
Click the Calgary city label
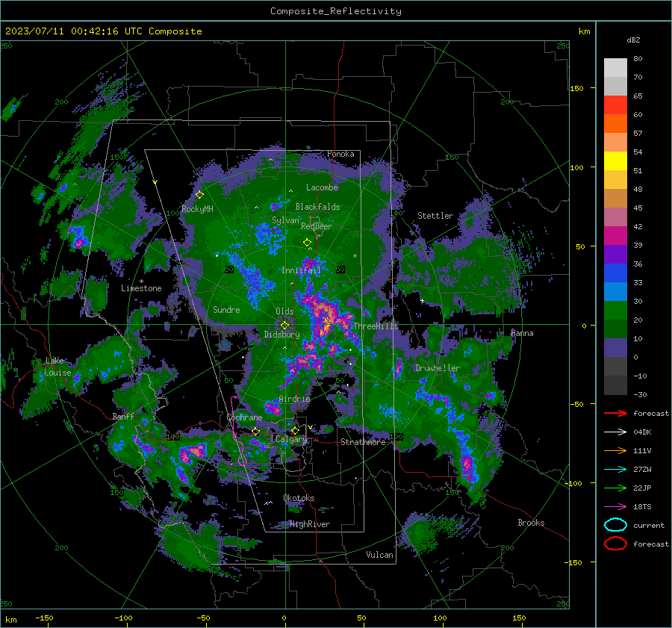point(291,439)
